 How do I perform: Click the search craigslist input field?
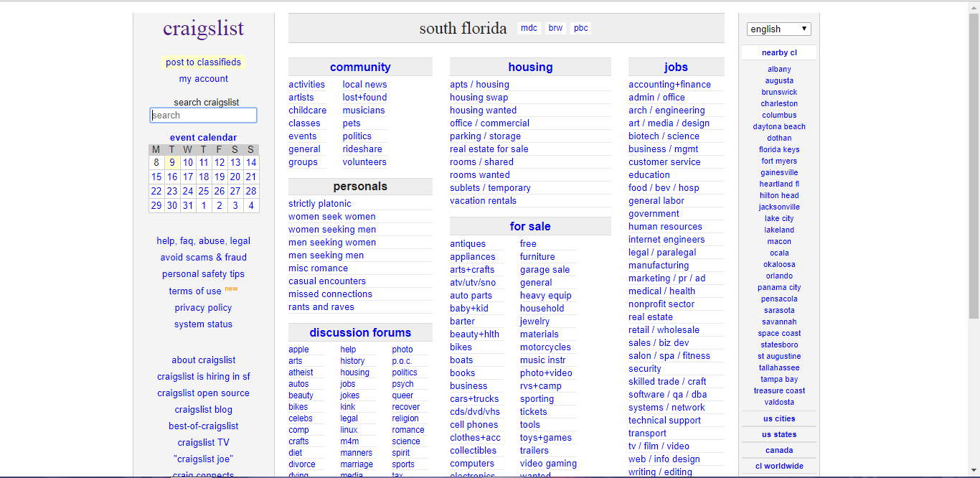click(203, 115)
